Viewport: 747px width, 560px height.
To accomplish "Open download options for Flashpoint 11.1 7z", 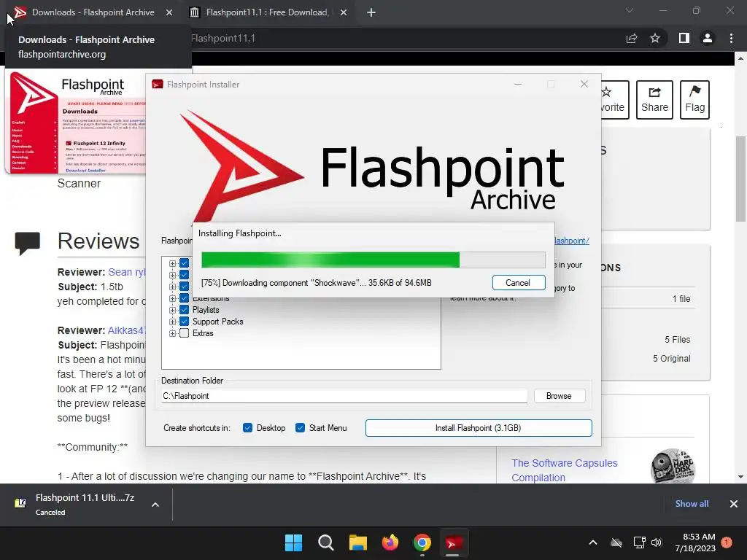I will point(155,505).
